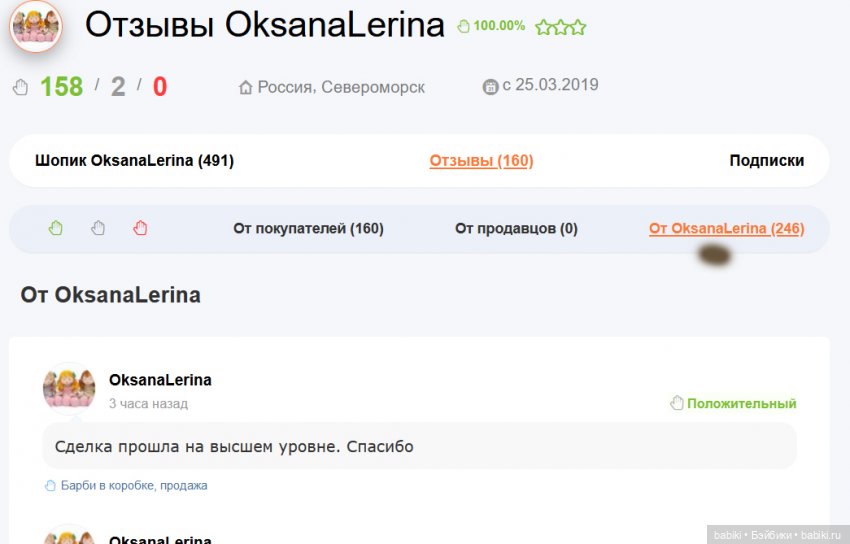Select the От OksanaLerina (246) filter
850x544 pixels.
point(726,228)
